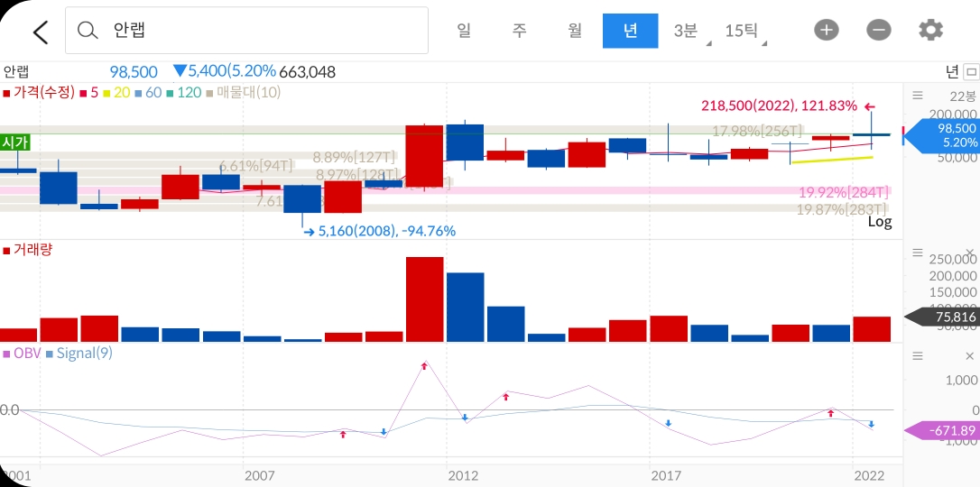Click the 98,500 current price axis marker
Image resolution: width=980 pixels, height=487 pixels.
pos(940,135)
